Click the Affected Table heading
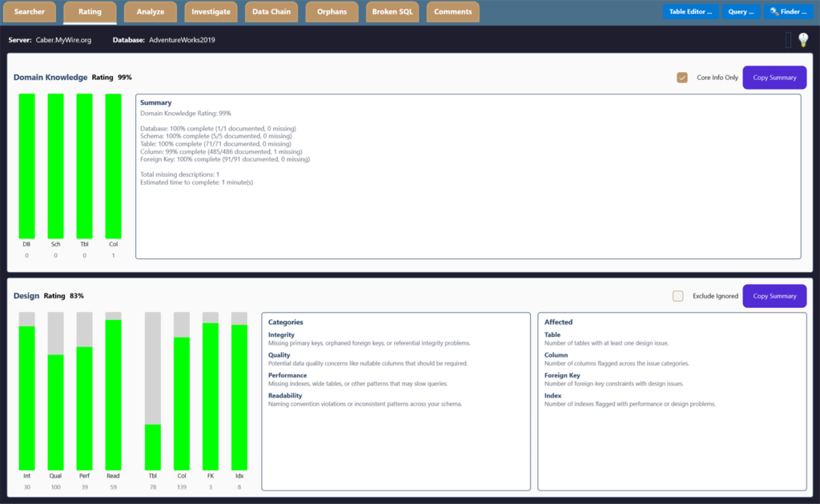This screenshot has width=820, height=504. pyautogui.click(x=553, y=334)
